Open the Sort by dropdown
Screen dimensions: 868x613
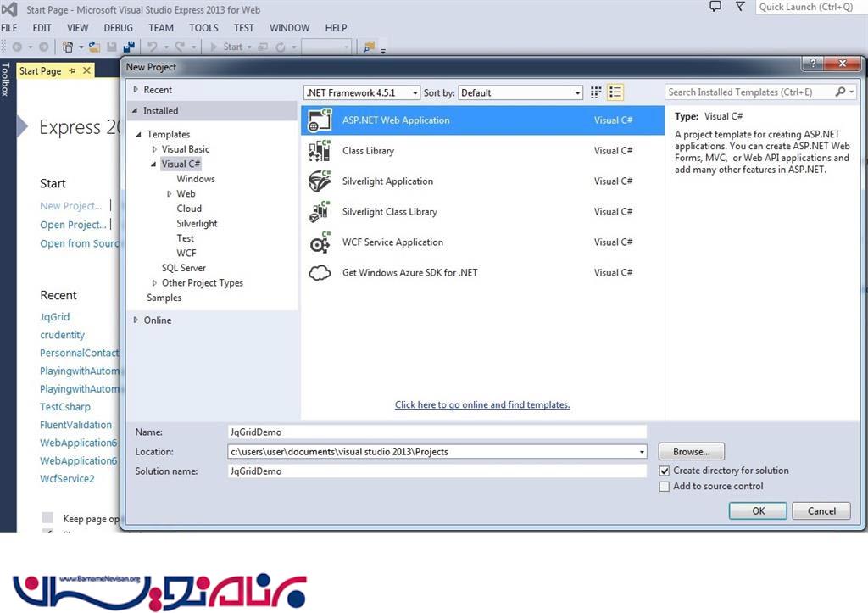click(520, 93)
